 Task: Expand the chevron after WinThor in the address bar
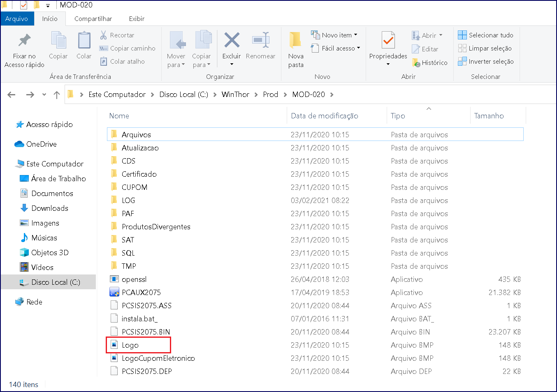click(256, 95)
